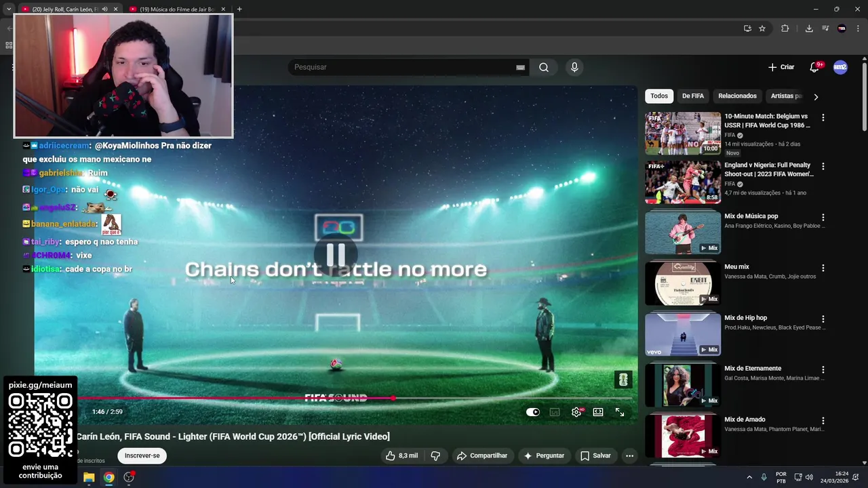The height and width of the screenshot is (488, 868).
Task: Toggle the autoplay switch in the player
Action: click(533, 412)
